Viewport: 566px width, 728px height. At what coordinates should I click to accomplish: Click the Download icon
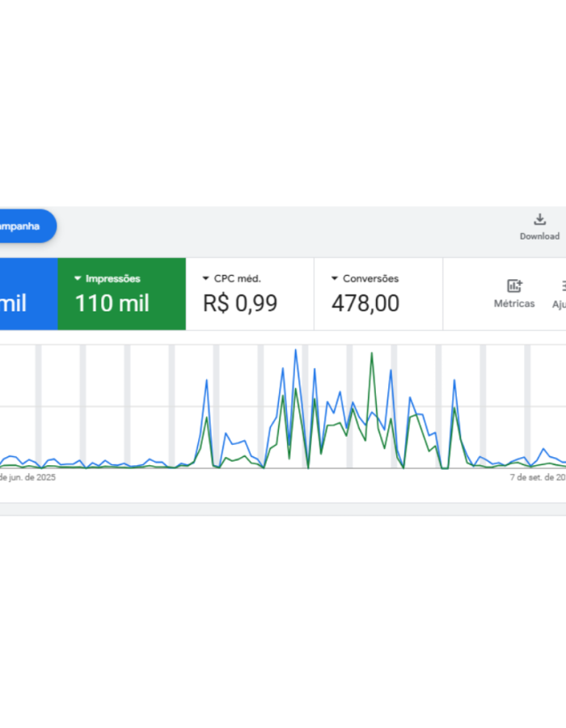(539, 219)
